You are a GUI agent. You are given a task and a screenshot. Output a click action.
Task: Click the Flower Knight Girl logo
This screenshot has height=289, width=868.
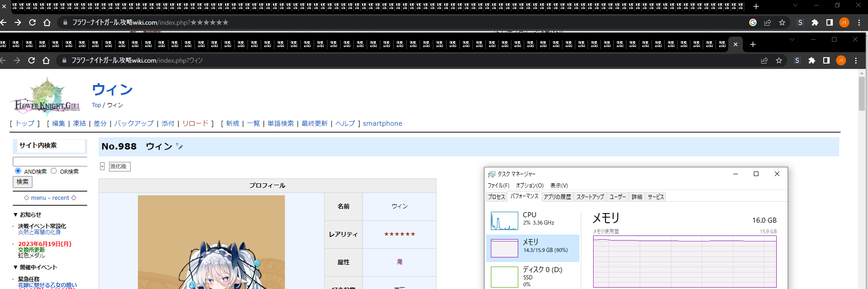[x=47, y=97]
